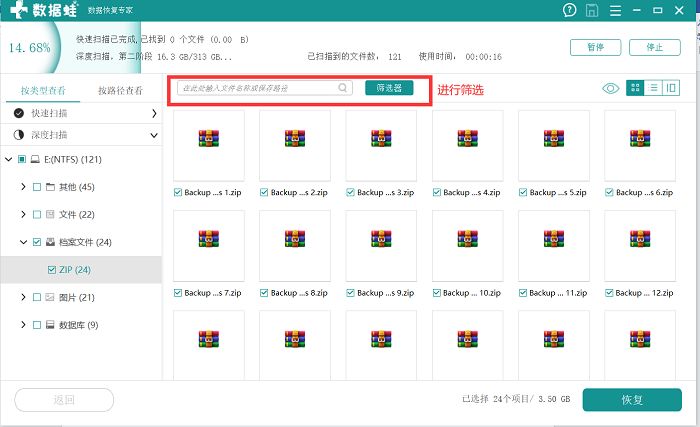Collapse the 深度扫描 section chevron
The height and width of the screenshot is (427, 700).
154,135
